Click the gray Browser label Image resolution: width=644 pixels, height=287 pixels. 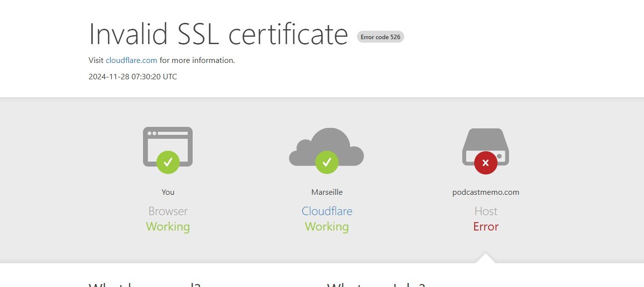tap(168, 211)
